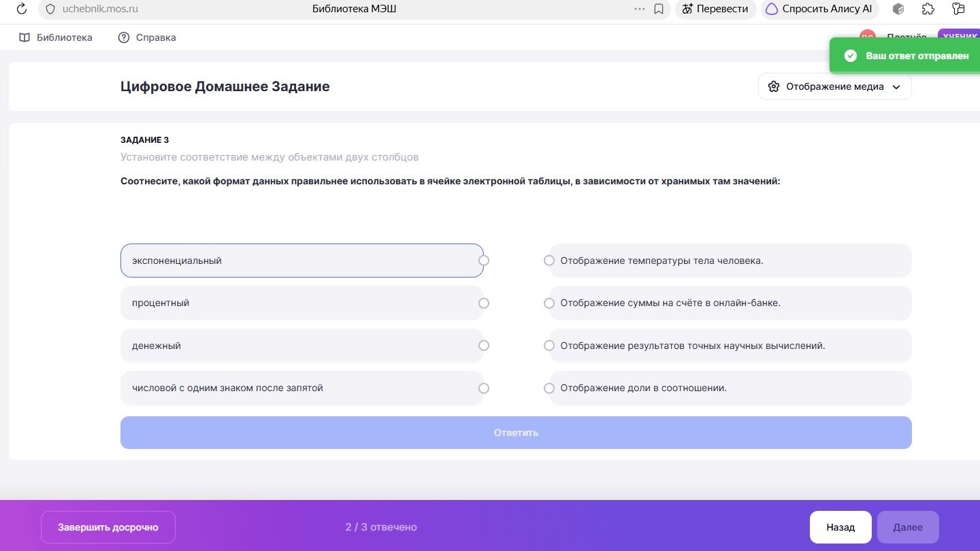Click the connector circle beside экспоненциальный

click(484, 261)
